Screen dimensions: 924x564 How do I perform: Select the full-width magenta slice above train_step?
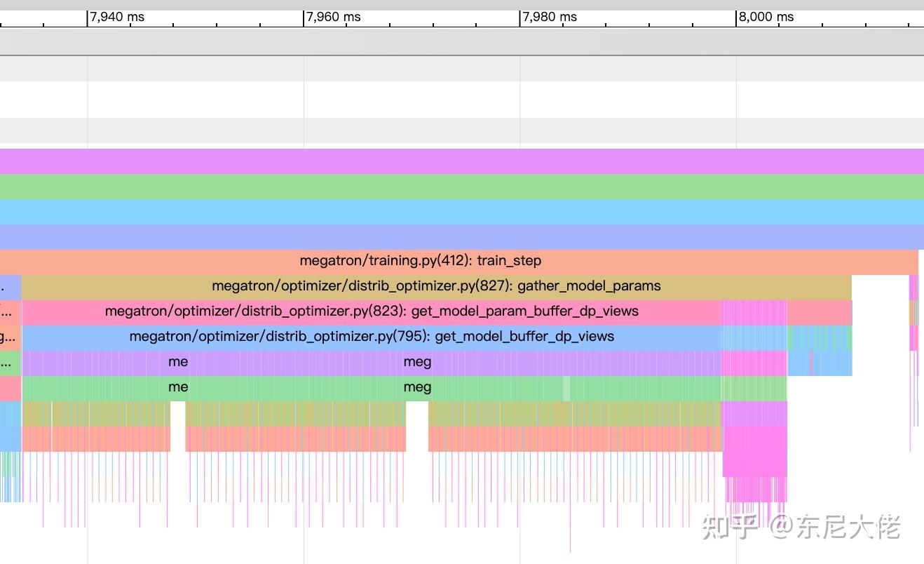(x=462, y=161)
